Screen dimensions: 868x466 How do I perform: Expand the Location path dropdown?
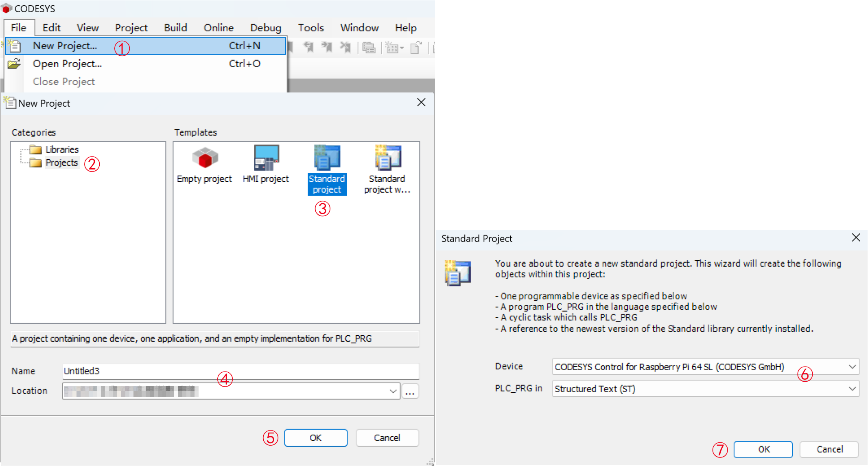tap(393, 391)
